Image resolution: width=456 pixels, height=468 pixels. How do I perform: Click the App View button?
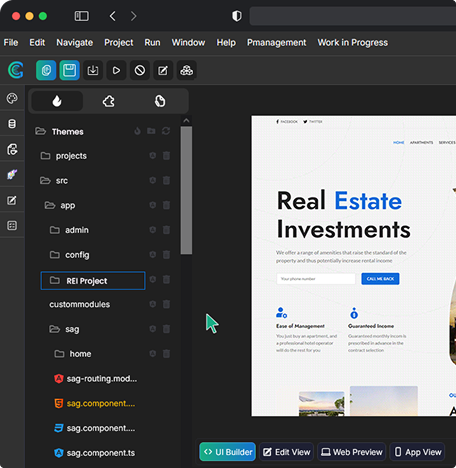point(418,452)
